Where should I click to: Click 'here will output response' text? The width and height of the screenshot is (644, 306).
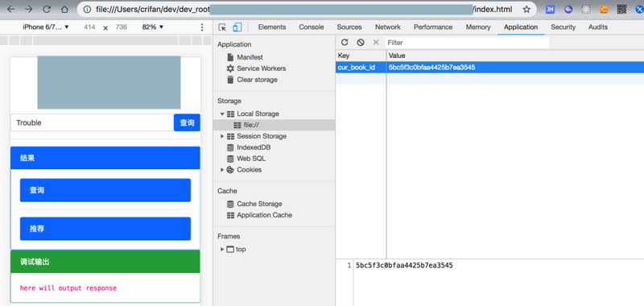tap(68, 288)
